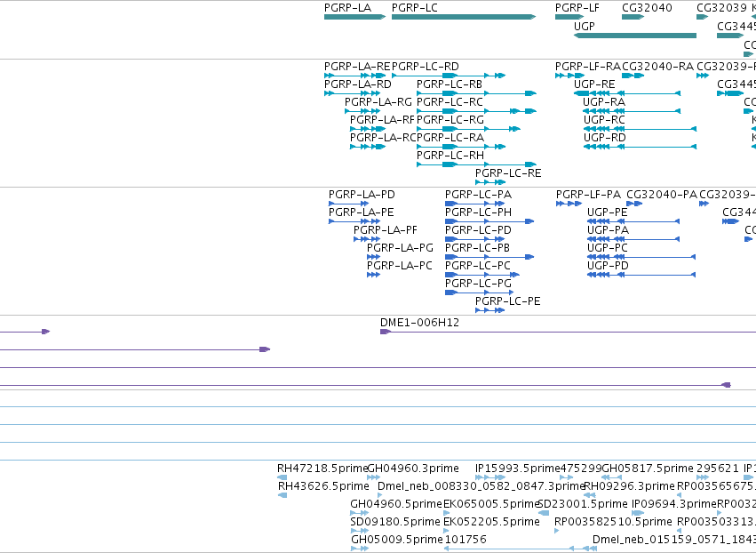Click protein UGP-PD
756x553 pixels.
click(x=608, y=266)
